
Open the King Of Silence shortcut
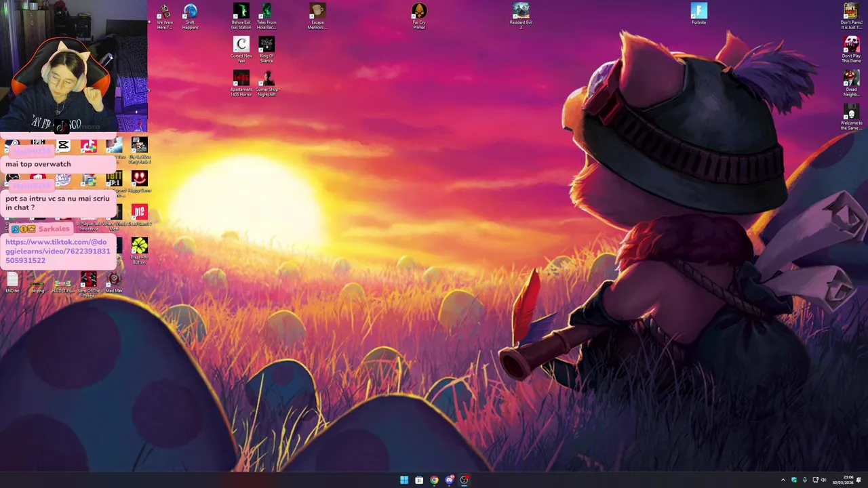[x=267, y=49]
